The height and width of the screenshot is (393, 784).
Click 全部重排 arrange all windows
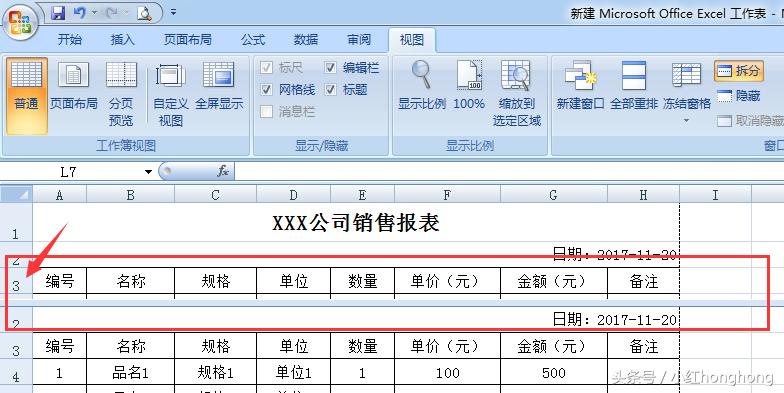(x=634, y=85)
